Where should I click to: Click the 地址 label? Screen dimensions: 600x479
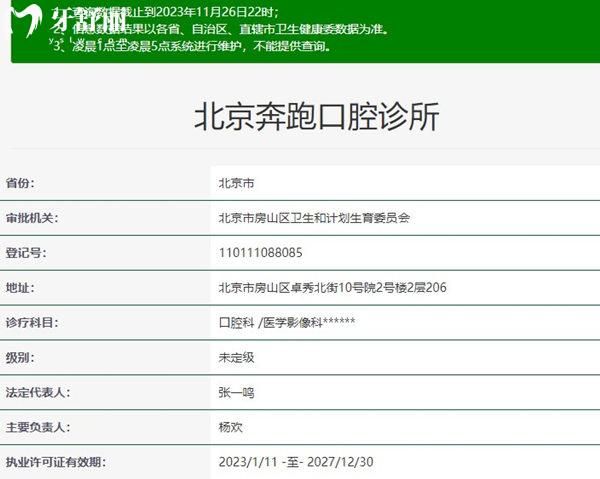point(20,288)
